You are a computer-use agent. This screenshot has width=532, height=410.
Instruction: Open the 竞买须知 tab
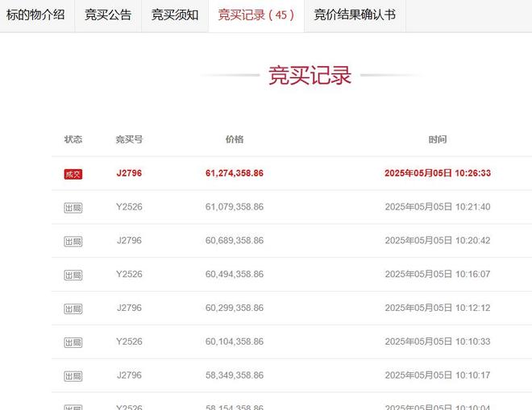point(175,15)
